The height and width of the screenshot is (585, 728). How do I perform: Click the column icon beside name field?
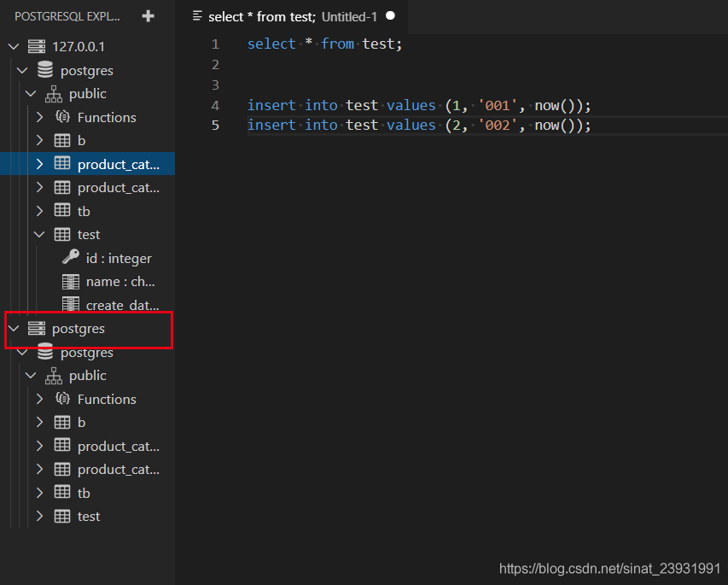pos(71,281)
